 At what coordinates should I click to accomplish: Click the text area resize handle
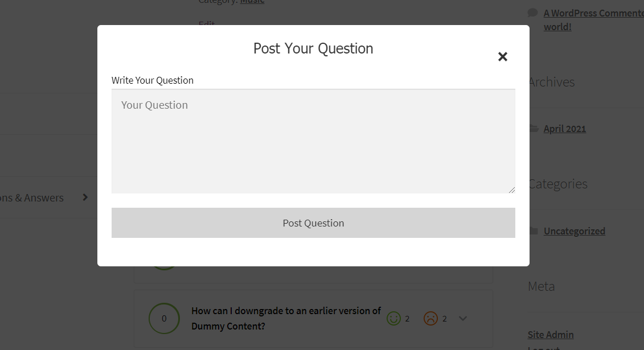click(512, 190)
